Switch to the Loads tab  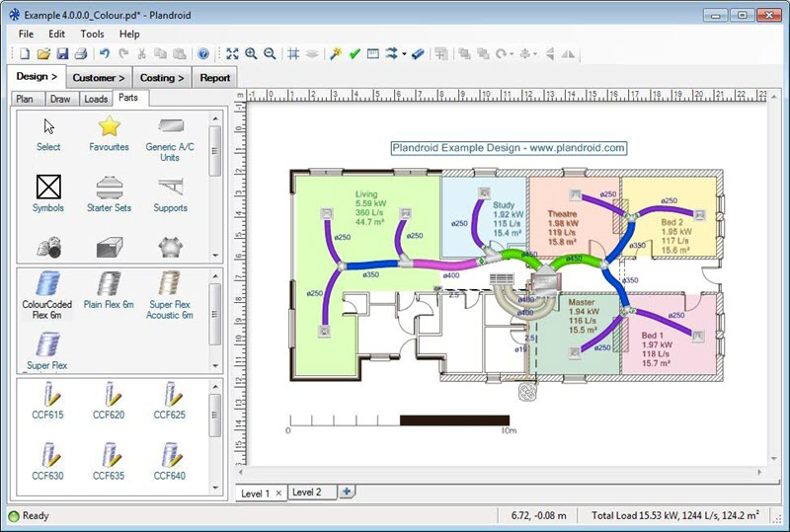[x=96, y=99]
